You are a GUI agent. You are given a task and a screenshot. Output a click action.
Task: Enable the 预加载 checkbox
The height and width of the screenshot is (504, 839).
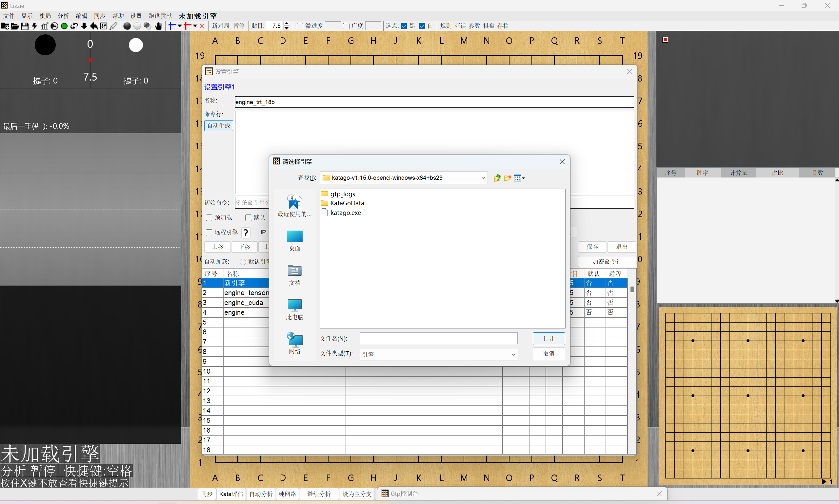[210, 217]
